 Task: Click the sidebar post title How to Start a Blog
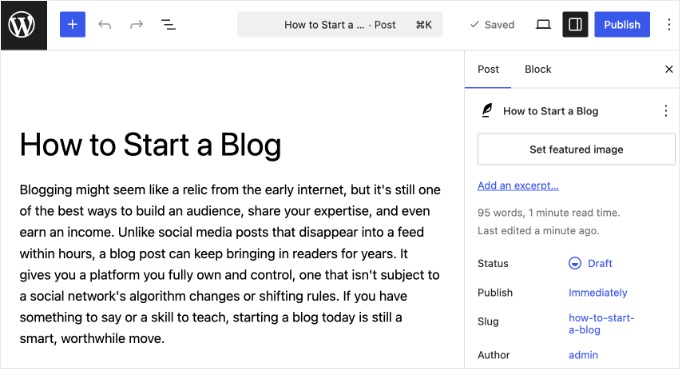(550, 111)
